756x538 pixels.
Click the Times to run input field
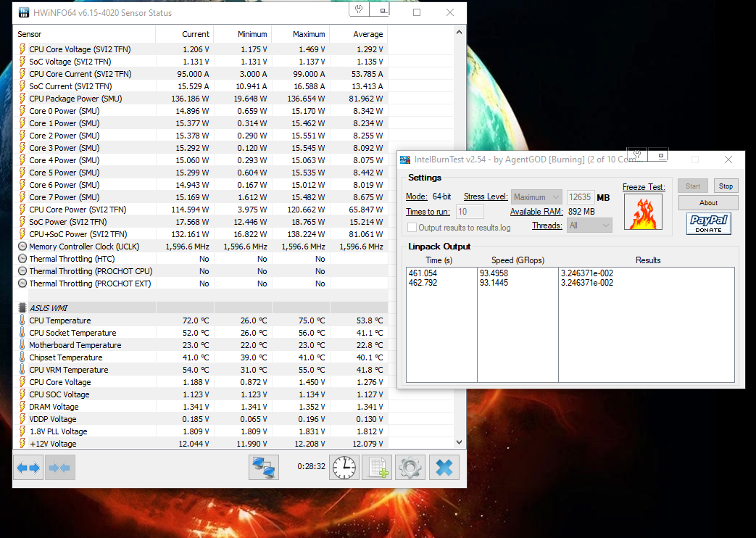(470, 212)
